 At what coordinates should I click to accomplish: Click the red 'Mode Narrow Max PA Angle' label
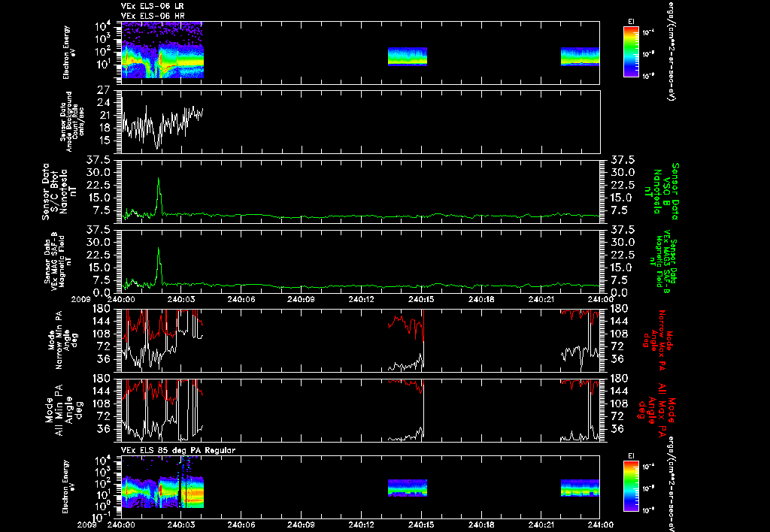click(x=658, y=340)
